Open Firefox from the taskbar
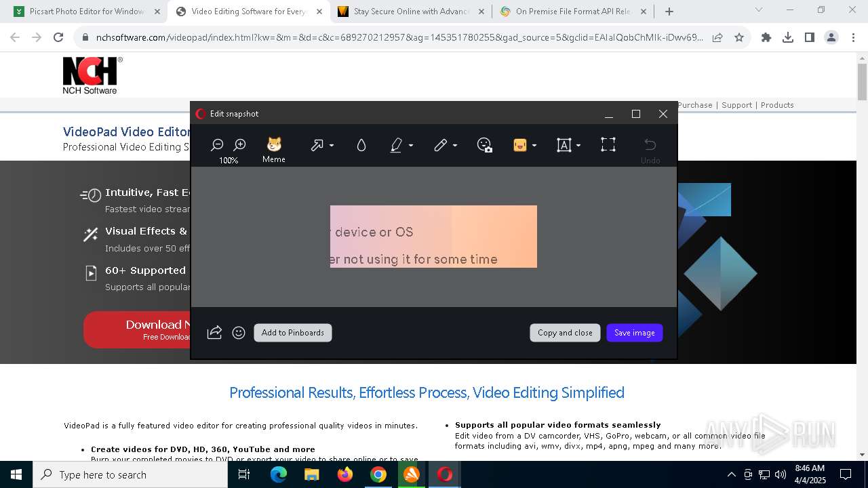The image size is (868, 488). click(x=345, y=474)
